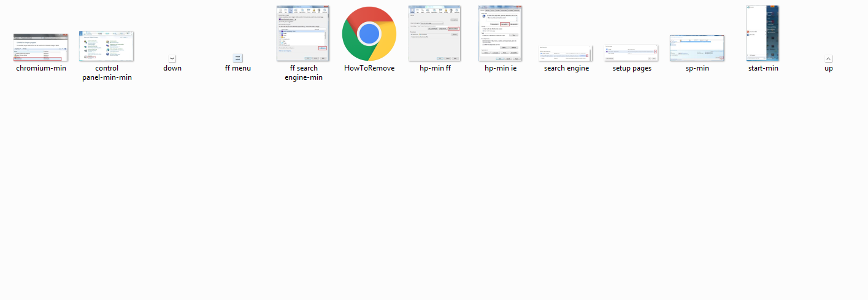Select the search engine thumbnail image
This screenshot has width=868, height=300.
(x=566, y=53)
